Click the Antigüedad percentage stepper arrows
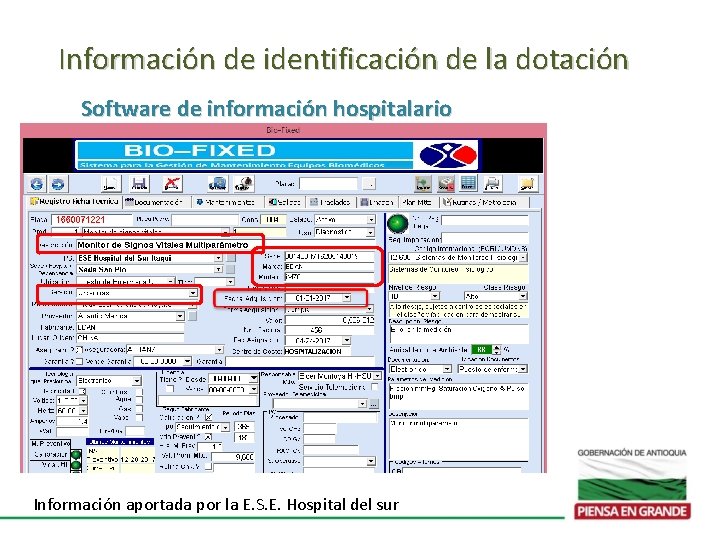This screenshot has width=720, height=540. click(496, 350)
